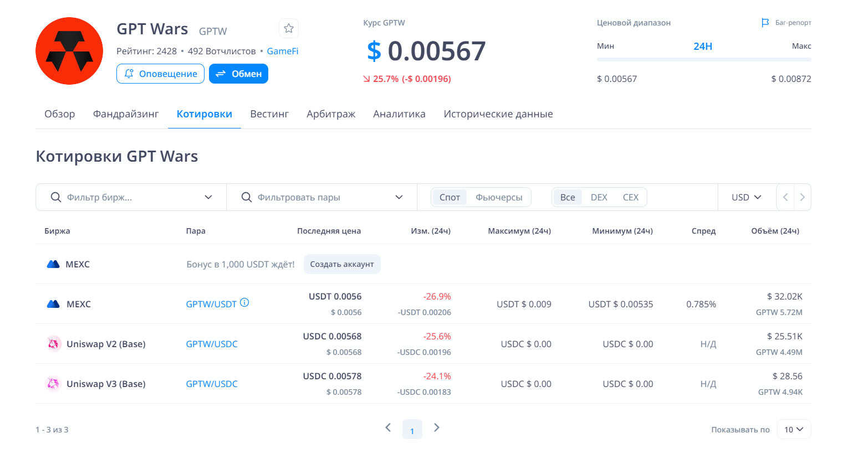The width and height of the screenshot is (868, 459).
Task: Open the Аналитика tab
Action: [399, 114]
